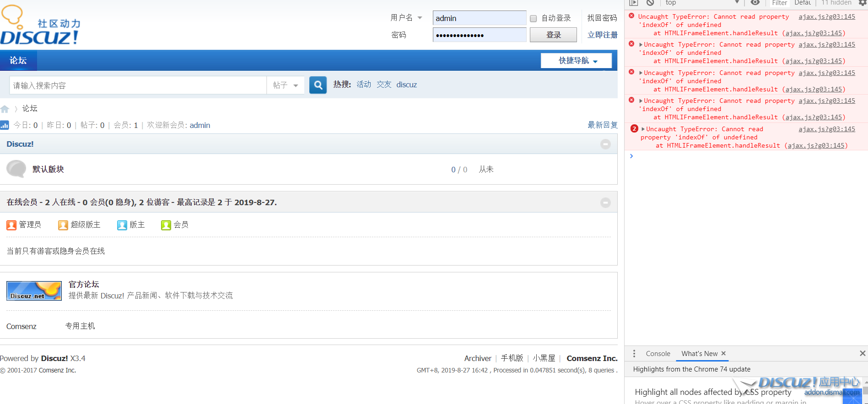Screen dimensions: 868x404
Task: Open the 最新回复 link
Action: 603,125
